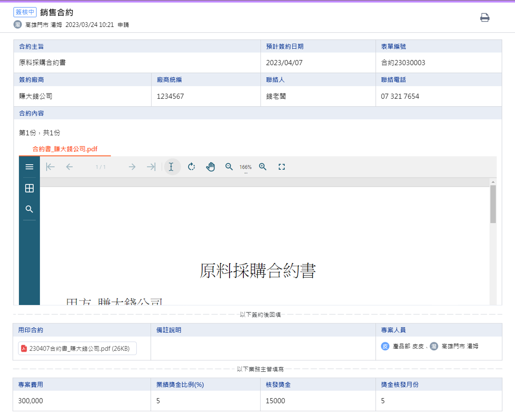The image size is (515, 420).
Task: Click the PDF icon on the 230407 attachment
Action: click(24, 349)
